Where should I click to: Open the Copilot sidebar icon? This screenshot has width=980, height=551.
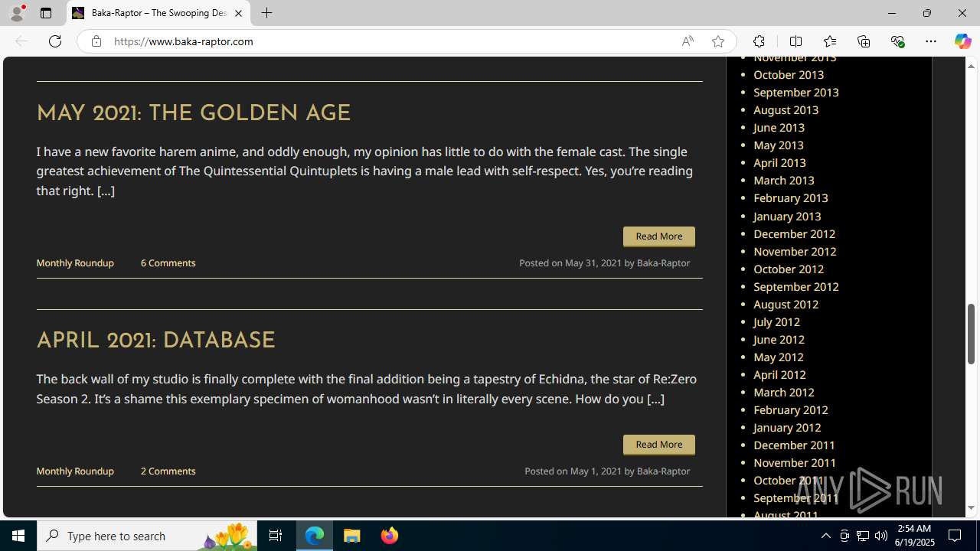tap(962, 41)
